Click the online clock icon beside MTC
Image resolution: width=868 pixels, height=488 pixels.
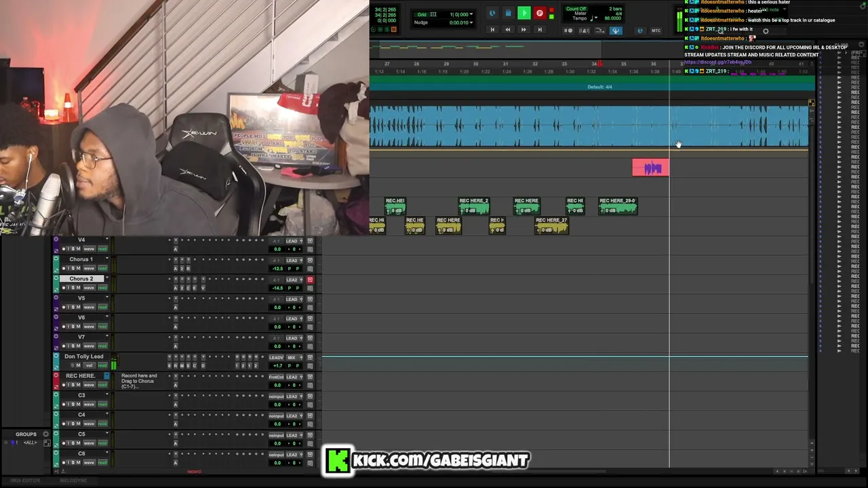[x=639, y=30]
